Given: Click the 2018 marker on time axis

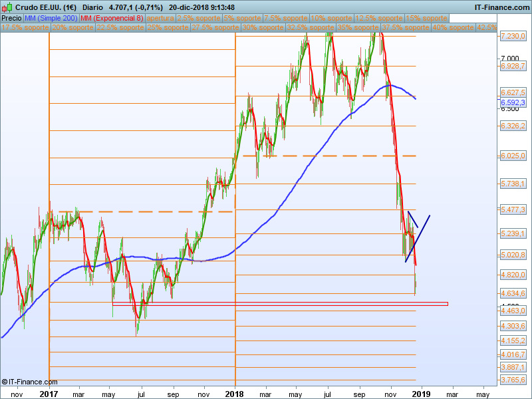Looking at the screenshot, I should (235, 394).
